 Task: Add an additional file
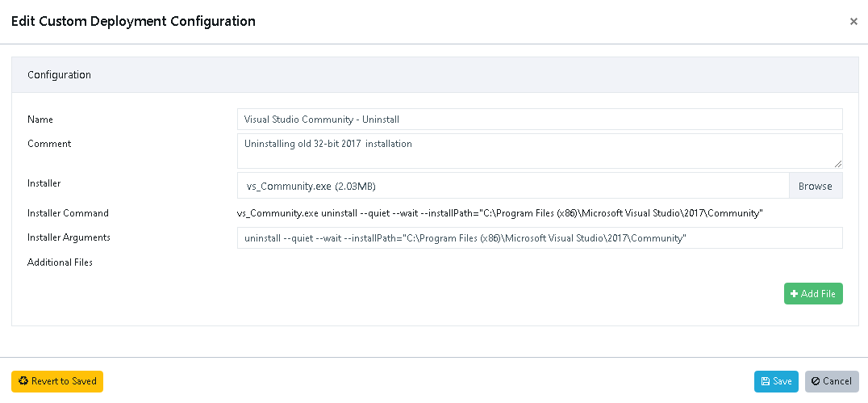point(813,294)
